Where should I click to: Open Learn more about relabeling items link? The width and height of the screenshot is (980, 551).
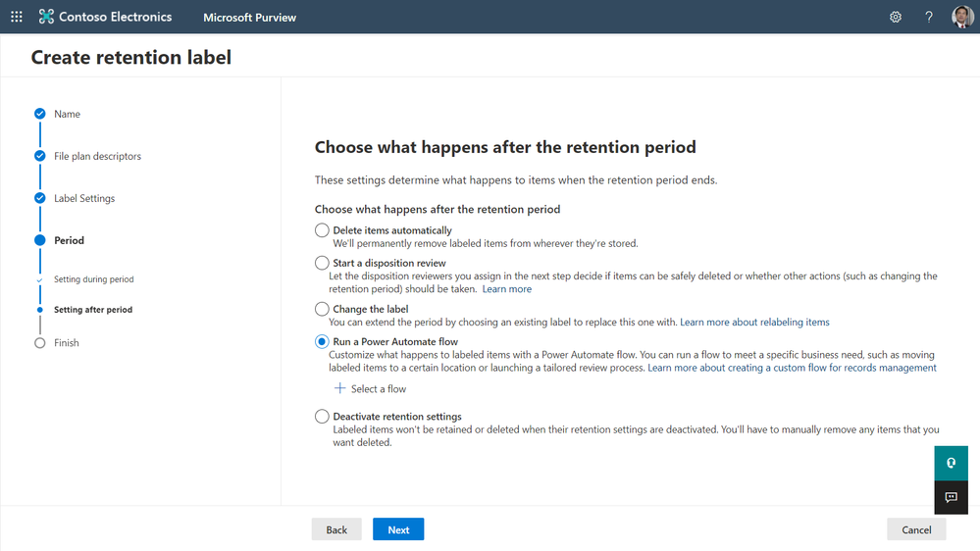click(x=754, y=322)
